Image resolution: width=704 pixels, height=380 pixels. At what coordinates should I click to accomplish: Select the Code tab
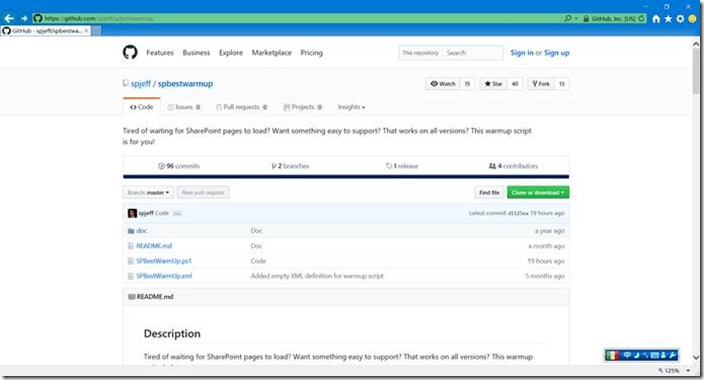click(x=141, y=107)
